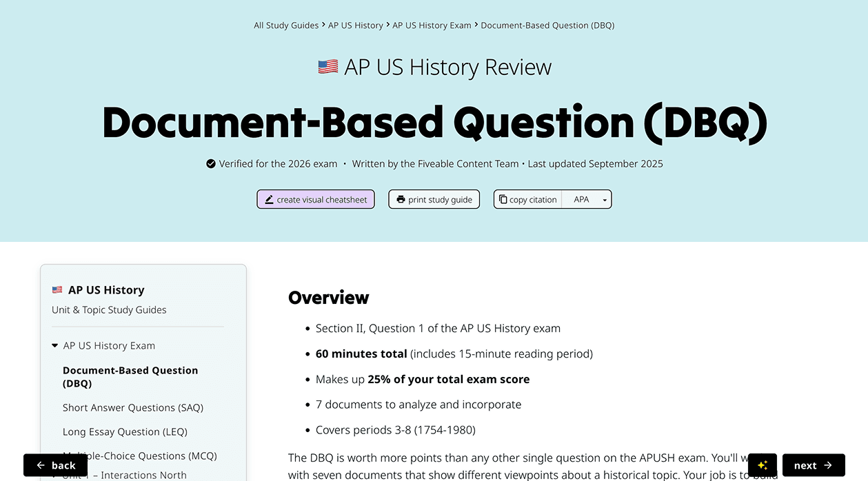Open Long Essay Question (LEQ) guide
Viewport: 868px width, 481px height.
[x=125, y=431]
